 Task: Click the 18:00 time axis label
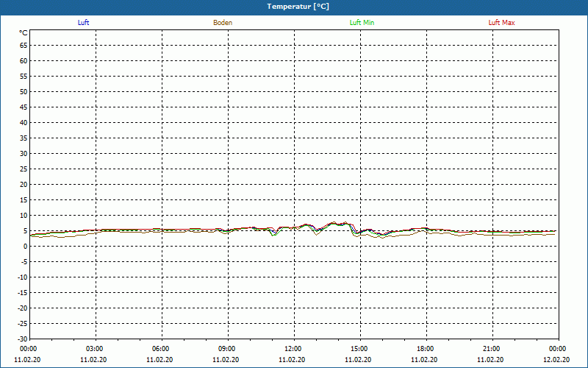[426, 349]
